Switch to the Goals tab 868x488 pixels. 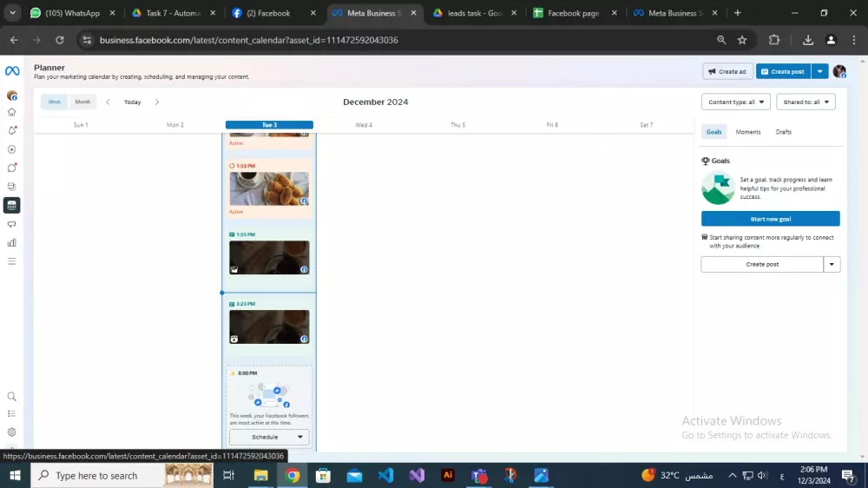(713, 132)
